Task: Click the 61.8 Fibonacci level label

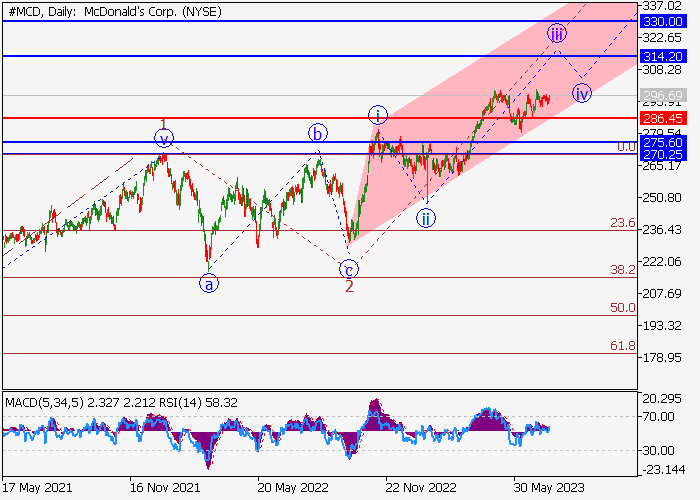Action: tap(623, 345)
